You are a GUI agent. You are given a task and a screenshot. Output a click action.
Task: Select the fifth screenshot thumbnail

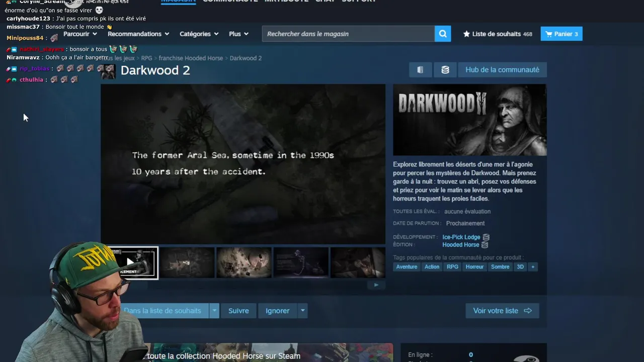coord(358,262)
